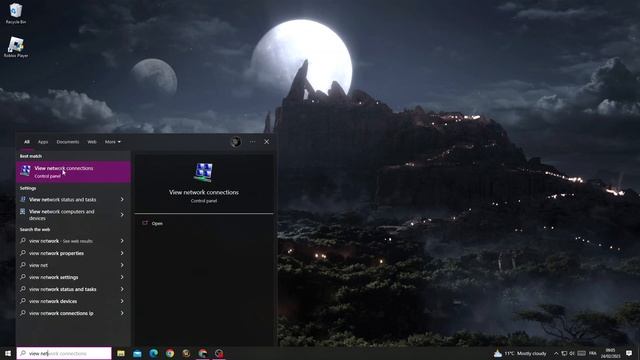Expand arrow beside 'view network' web suggestion
Image resolution: width=640 pixels, height=360 pixels.
pyautogui.click(x=122, y=241)
